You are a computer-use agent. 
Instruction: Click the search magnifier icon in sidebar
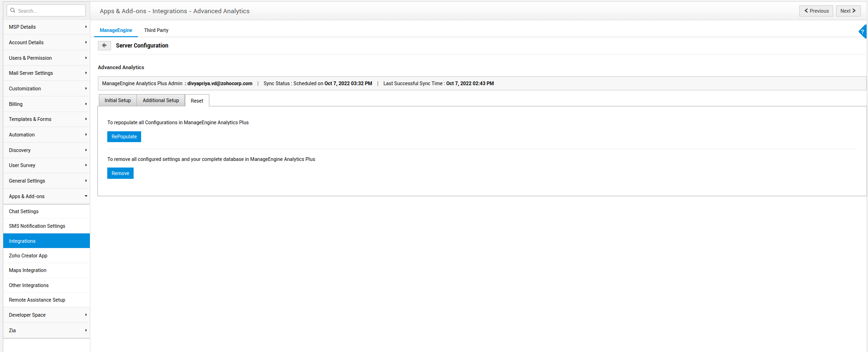click(13, 10)
